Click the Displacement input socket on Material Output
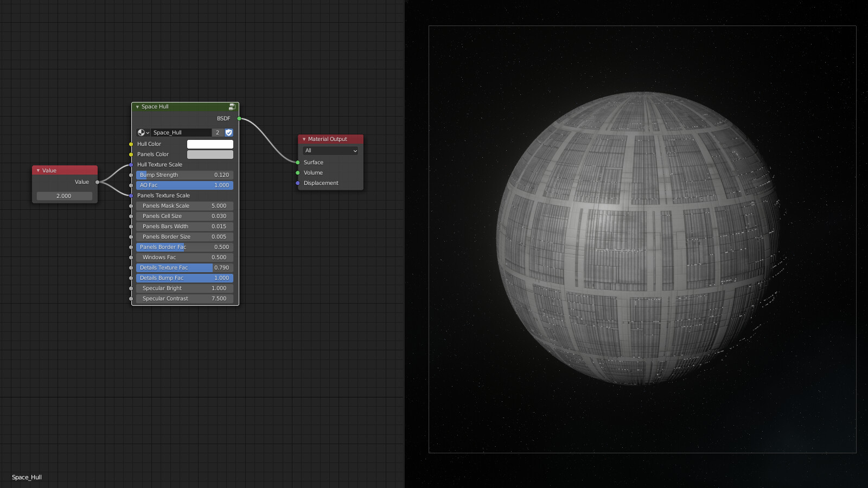This screenshot has width=868, height=488. point(297,183)
